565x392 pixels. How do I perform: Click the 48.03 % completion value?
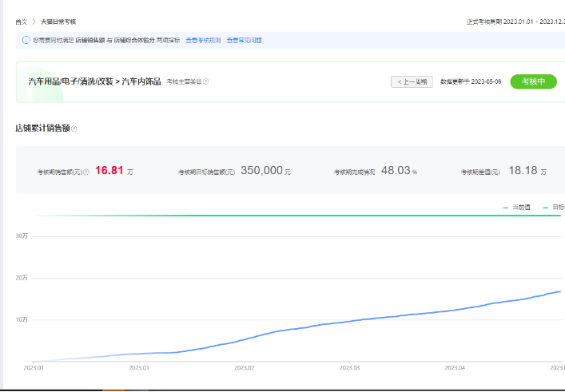(x=399, y=171)
